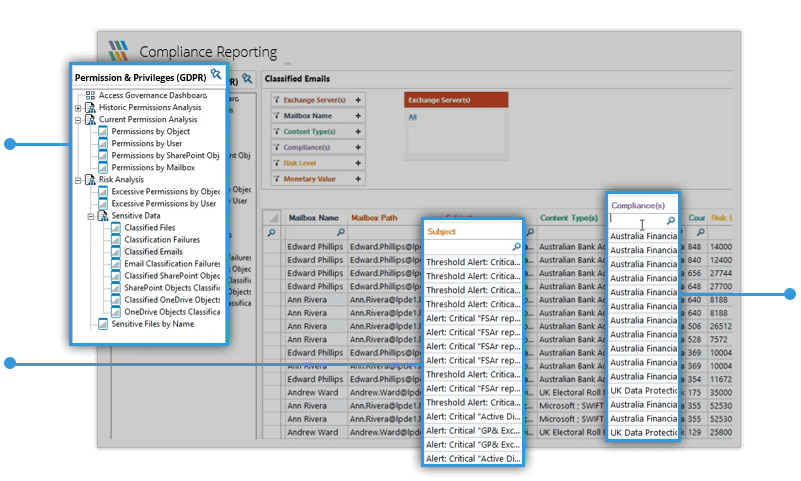Viewport: 801px width, 481px height.
Task: Click report icon next to Sensitive Files by Name
Action: (x=103, y=324)
